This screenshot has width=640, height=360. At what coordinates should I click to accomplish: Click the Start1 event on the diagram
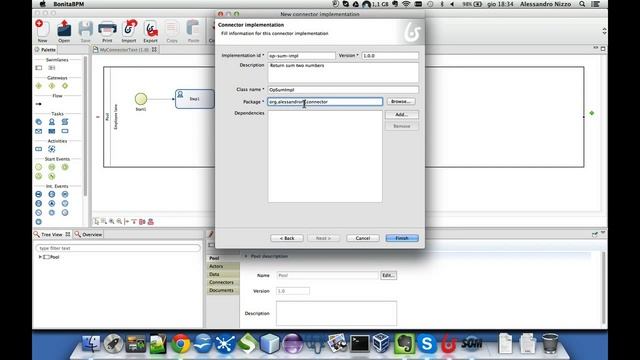pyautogui.click(x=141, y=99)
